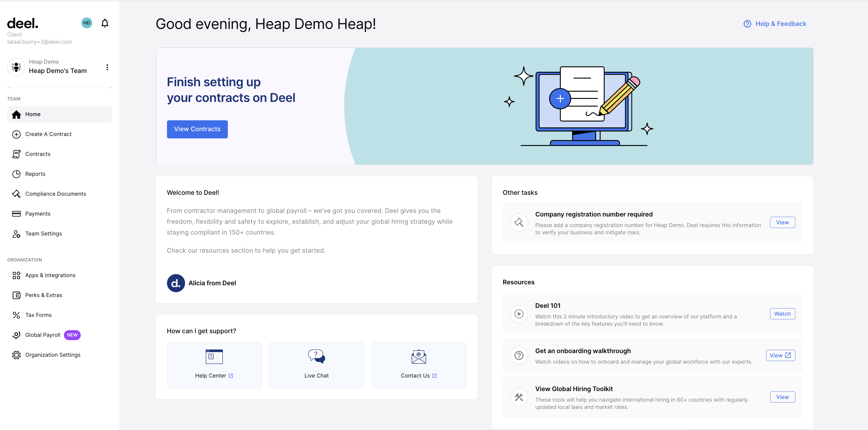Image resolution: width=868 pixels, height=430 pixels.
Task: Open the HD user avatar
Action: 86,23
